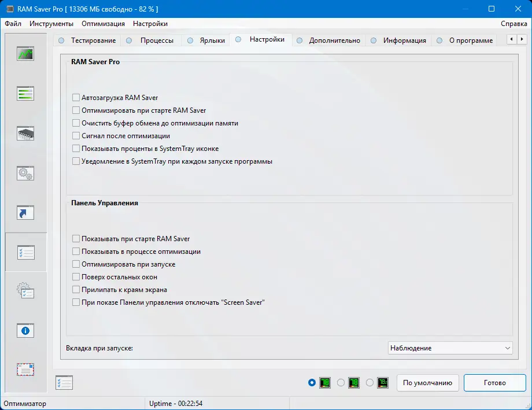This screenshot has width=532, height=410.
Task: Switch to the Тестирование tab
Action: pos(87,40)
